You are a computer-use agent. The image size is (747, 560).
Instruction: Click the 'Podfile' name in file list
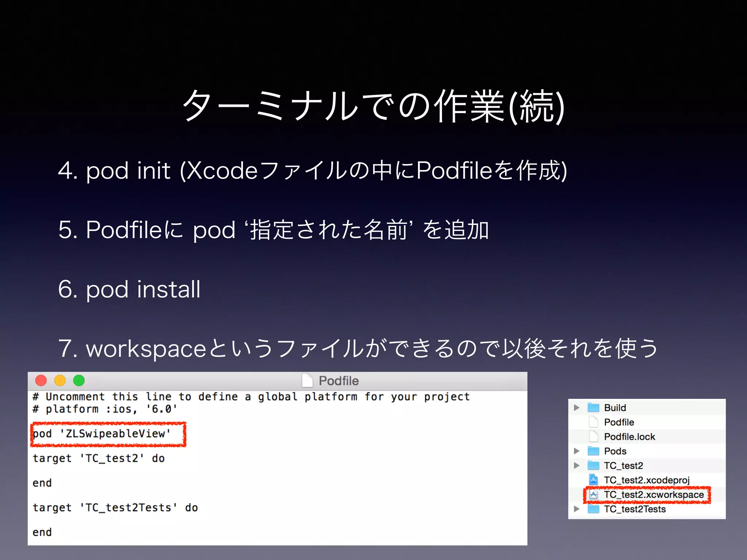619,422
